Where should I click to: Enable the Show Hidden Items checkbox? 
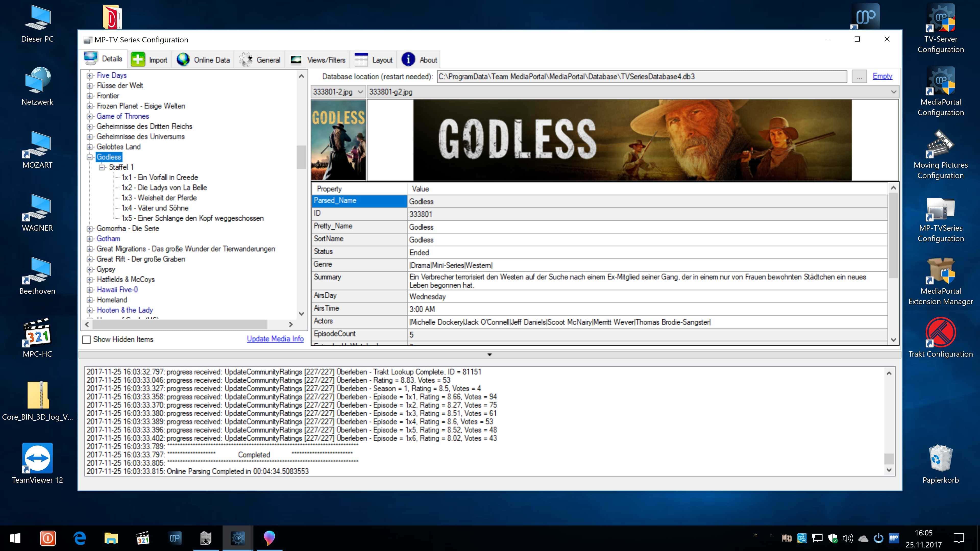pyautogui.click(x=87, y=339)
